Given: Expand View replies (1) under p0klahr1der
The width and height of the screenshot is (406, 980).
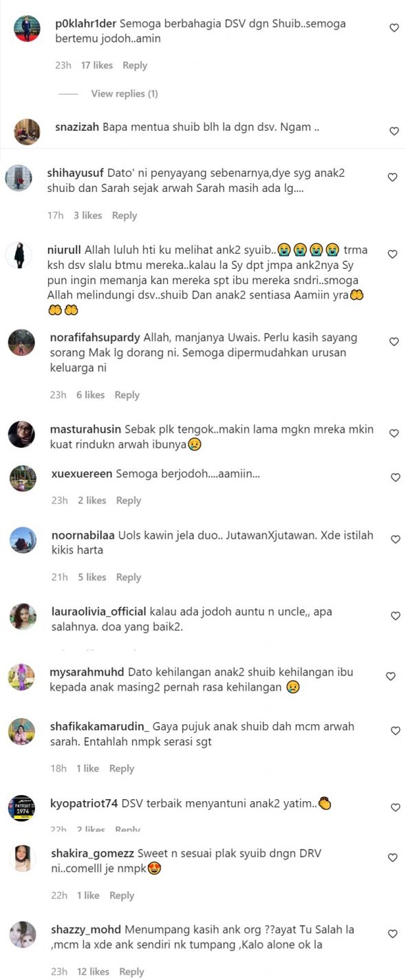Looking at the screenshot, I should (125, 94).
